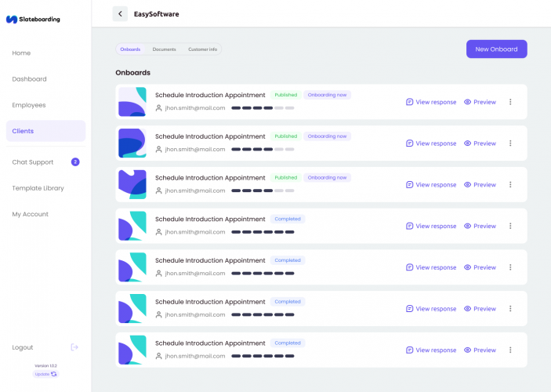This screenshot has width=551, height=392.
Task: Preview the third onboard
Action: pyautogui.click(x=480, y=184)
